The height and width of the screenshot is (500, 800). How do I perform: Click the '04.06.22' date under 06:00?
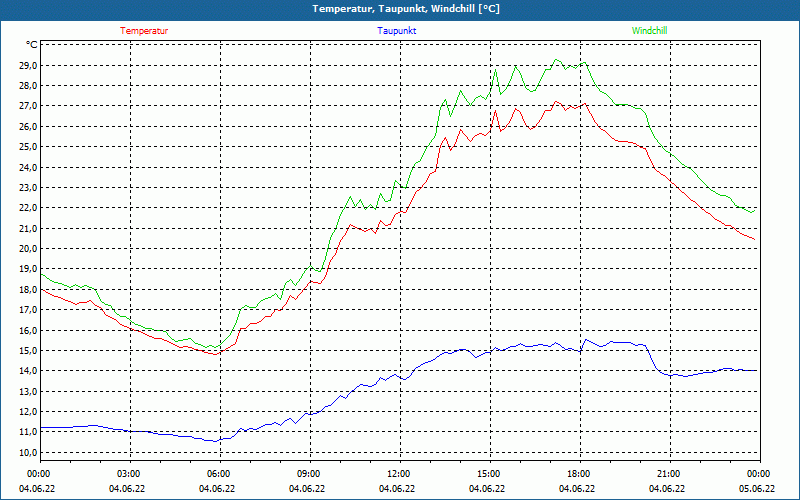click(x=217, y=489)
